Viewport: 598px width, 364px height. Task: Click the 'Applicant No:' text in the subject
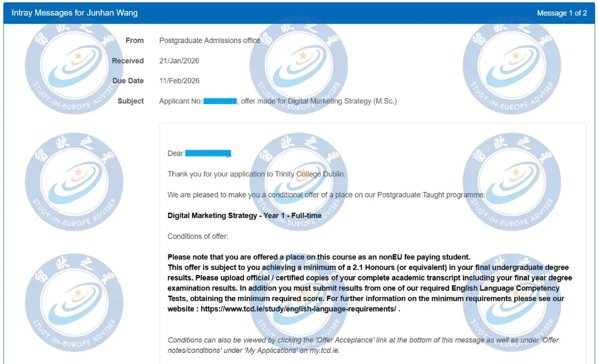click(x=181, y=101)
